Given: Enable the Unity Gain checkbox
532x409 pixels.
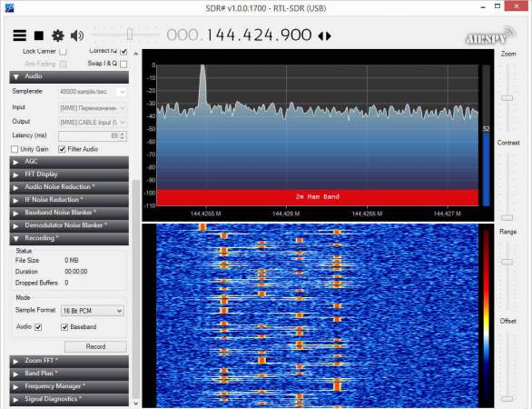Looking at the screenshot, I should [x=15, y=149].
